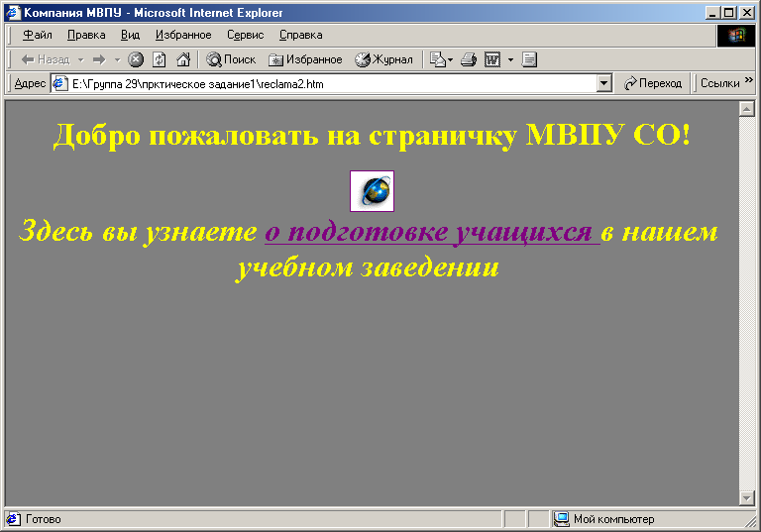Screen dimensions: 761x532
Task: Click the Переход go button
Action: pyautogui.click(x=653, y=83)
